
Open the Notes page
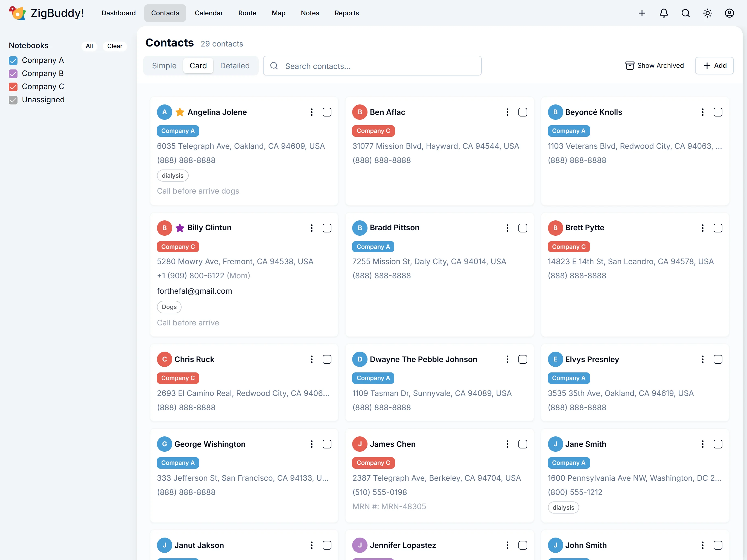point(310,13)
